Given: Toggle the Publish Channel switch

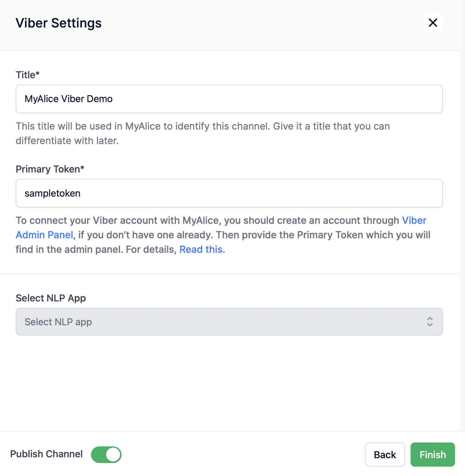Looking at the screenshot, I should point(106,455).
